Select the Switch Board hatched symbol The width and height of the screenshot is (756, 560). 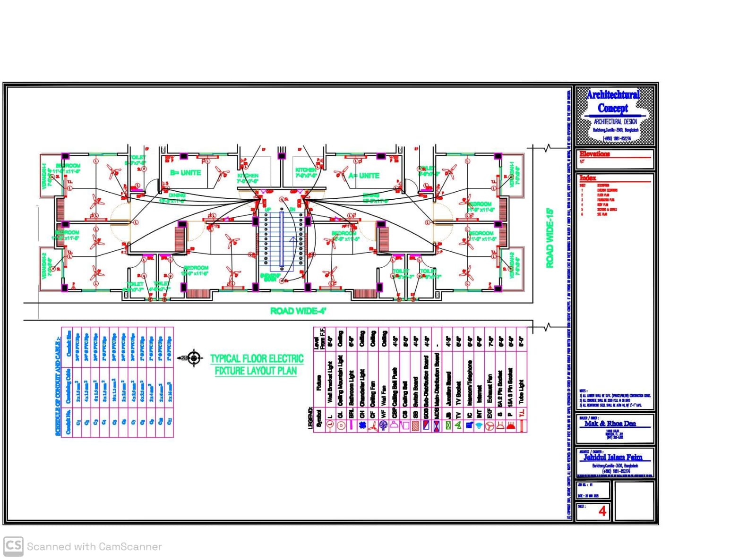(415, 425)
